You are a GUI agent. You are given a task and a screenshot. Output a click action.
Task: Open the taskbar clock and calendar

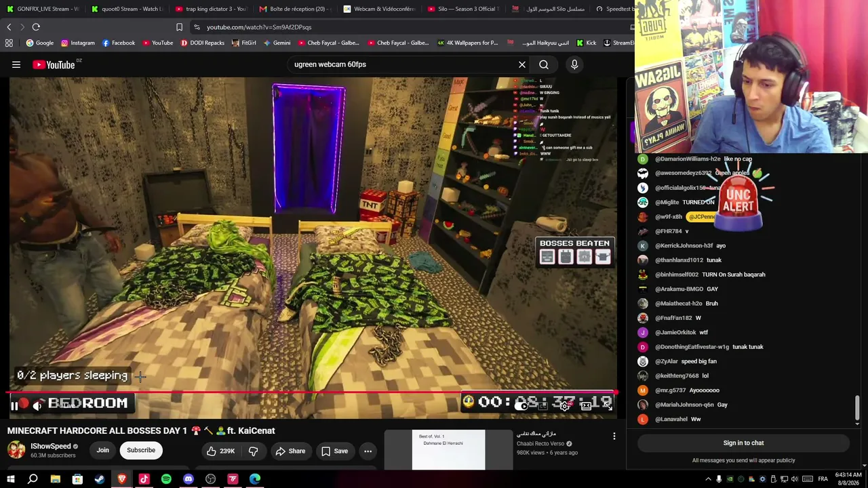848,479
